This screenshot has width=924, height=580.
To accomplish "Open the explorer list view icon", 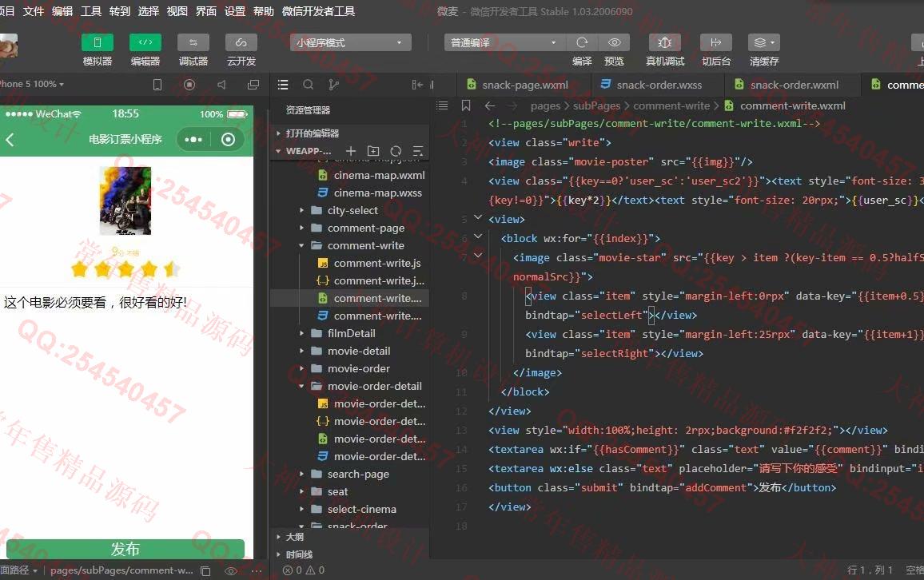I will [x=283, y=85].
